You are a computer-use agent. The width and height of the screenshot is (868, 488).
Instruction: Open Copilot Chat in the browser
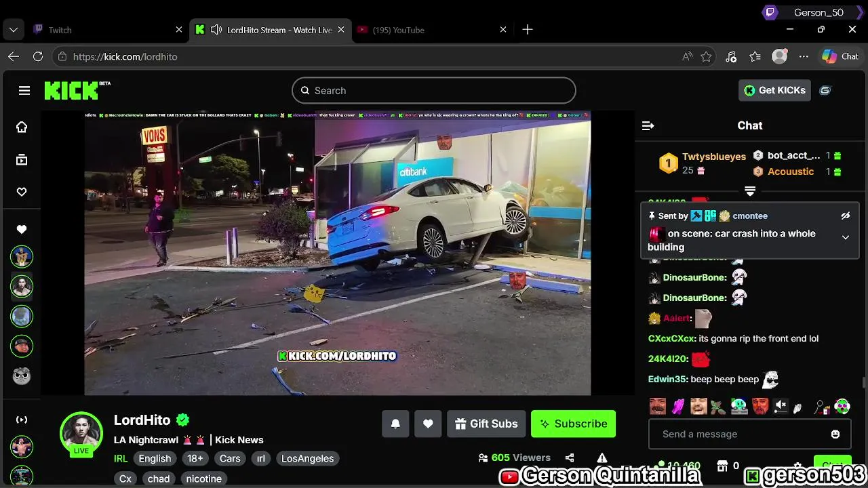[x=840, y=57]
